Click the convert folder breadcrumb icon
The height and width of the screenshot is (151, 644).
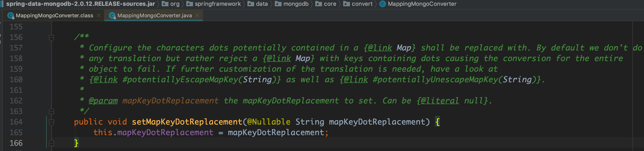click(x=347, y=4)
